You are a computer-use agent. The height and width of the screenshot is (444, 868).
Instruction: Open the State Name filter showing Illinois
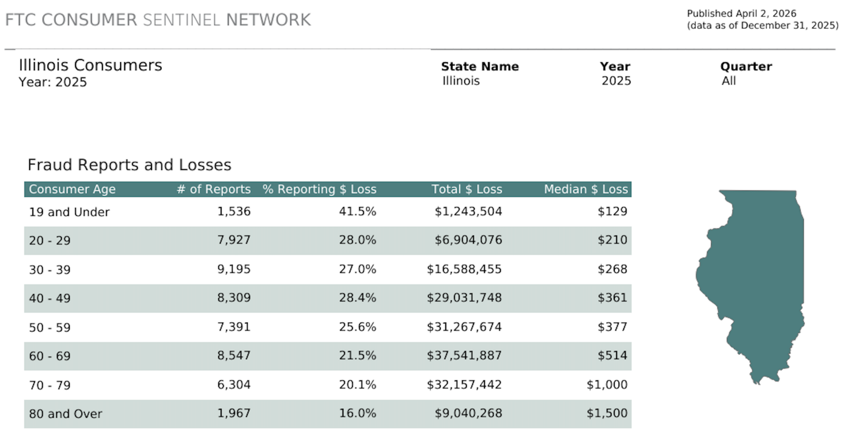[x=461, y=81]
